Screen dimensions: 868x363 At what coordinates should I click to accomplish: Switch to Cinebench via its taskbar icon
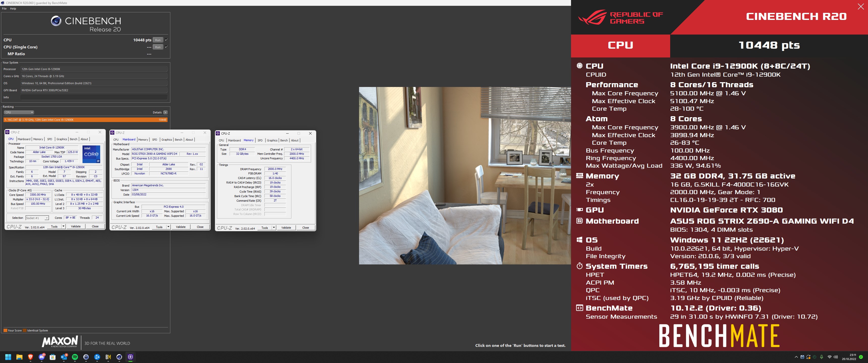(119, 357)
